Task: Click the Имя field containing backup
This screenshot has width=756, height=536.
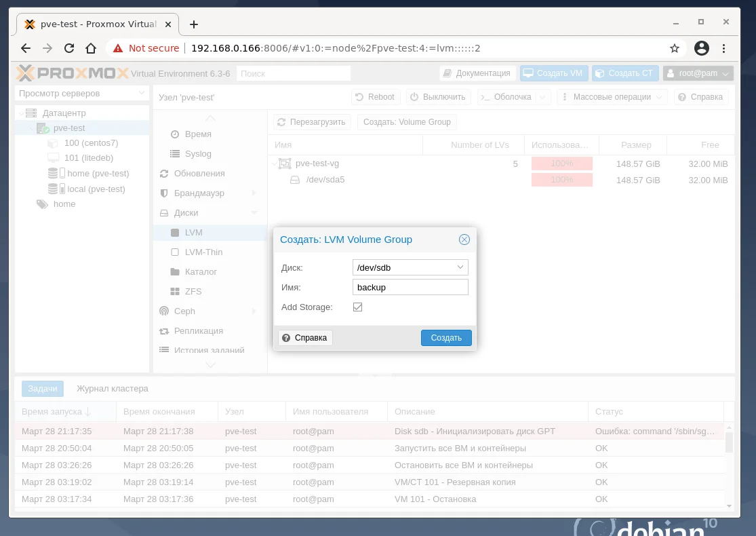Action: click(x=410, y=287)
